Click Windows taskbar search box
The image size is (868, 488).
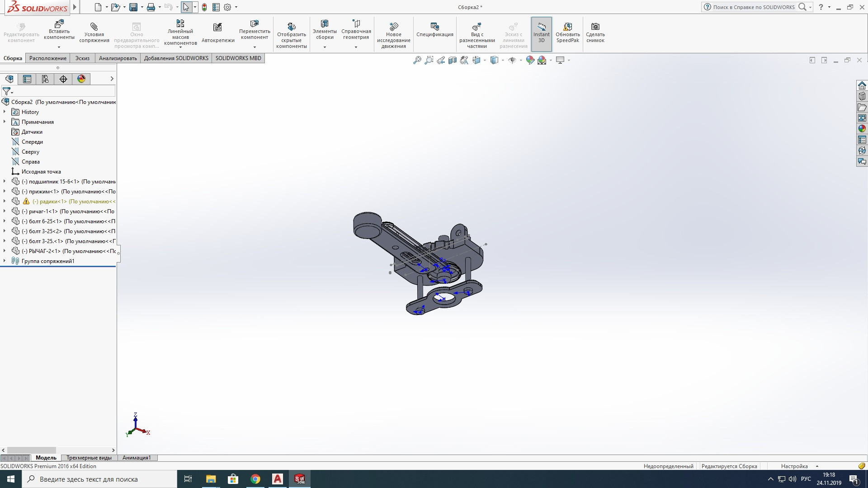coord(99,479)
